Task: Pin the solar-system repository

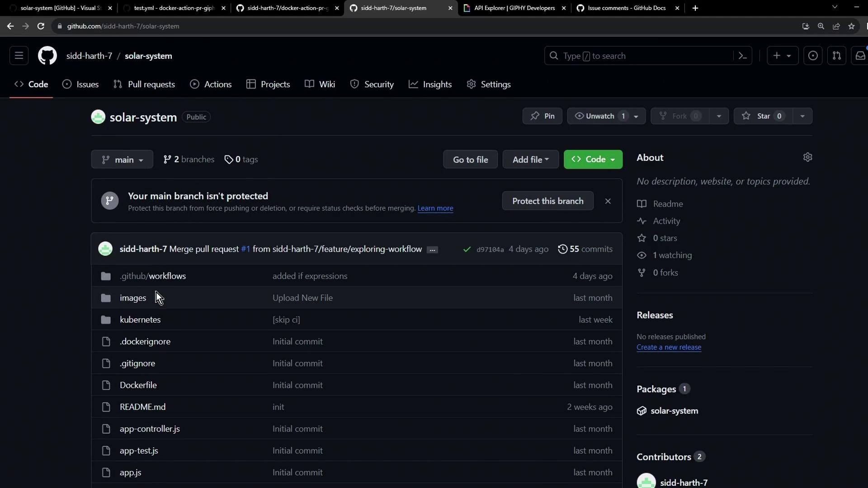Action: 542,116
